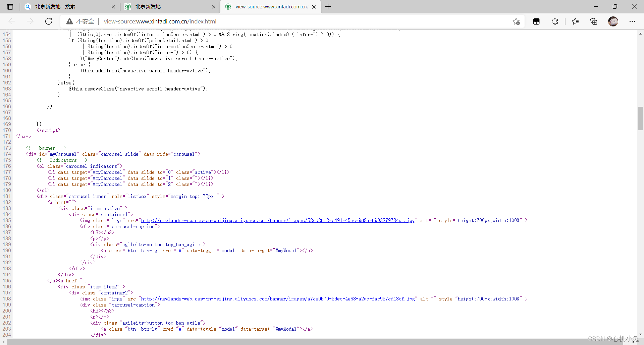Viewport: 644px width, 345px height.
Task: Open the dark face extension icon in toolbar
Action: (x=536, y=21)
